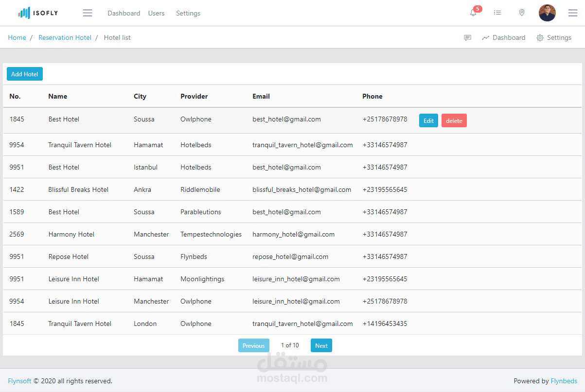Click the City column header
Viewport: 585px width, 392px height.
(140, 96)
